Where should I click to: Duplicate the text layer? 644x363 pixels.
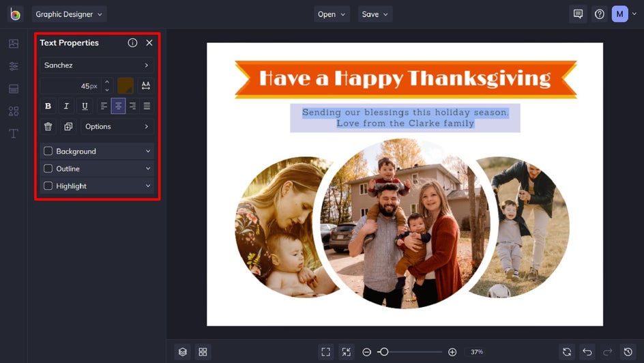tap(68, 126)
